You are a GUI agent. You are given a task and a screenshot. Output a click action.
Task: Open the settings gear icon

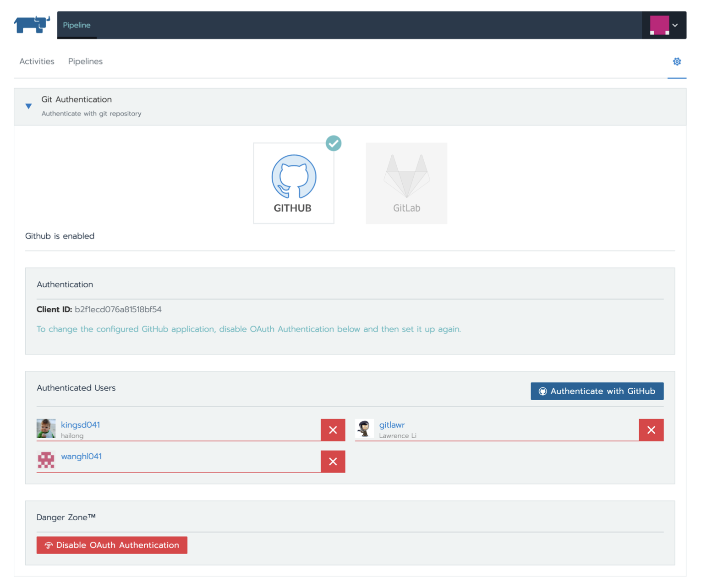pyautogui.click(x=677, y=61)
